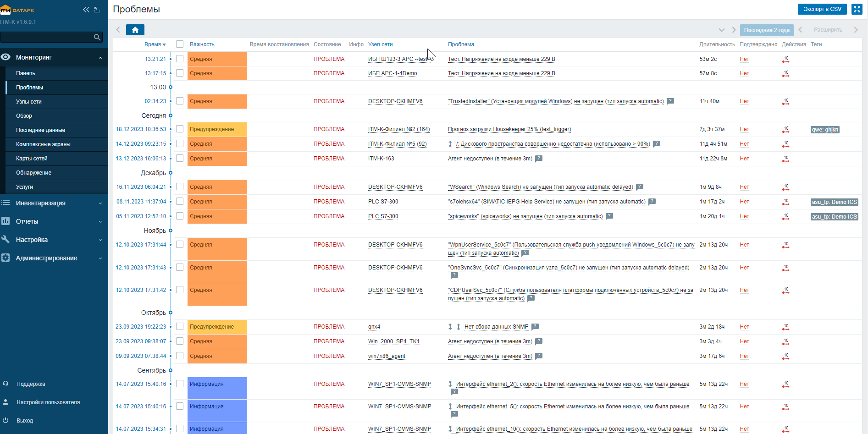Click help icon beside Нет сбора данных SNMP
Screen dimensions: 868x434
click(x=535, y=327)
